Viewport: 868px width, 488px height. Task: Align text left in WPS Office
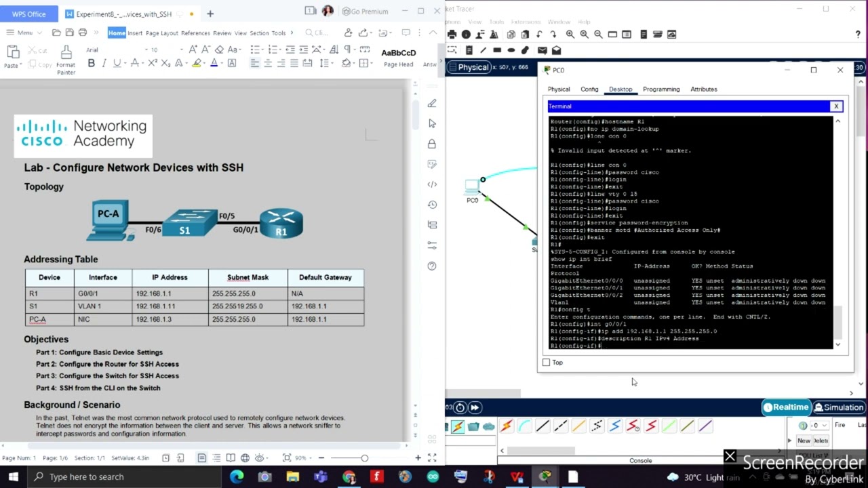point(255,63)
